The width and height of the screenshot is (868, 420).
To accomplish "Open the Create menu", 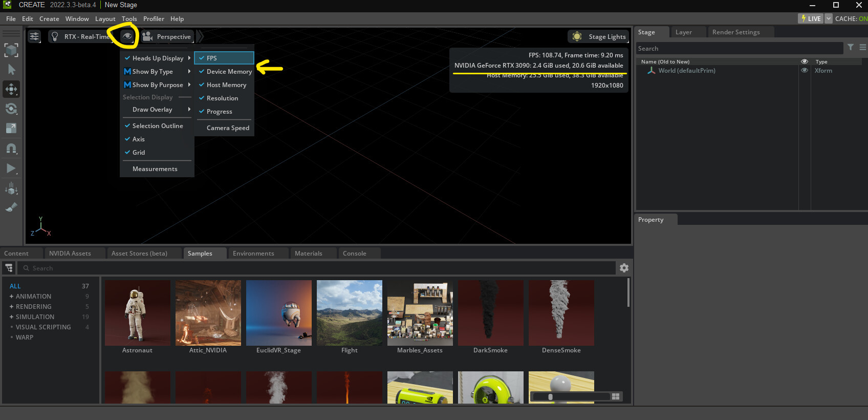I will (x=49, y=18).
